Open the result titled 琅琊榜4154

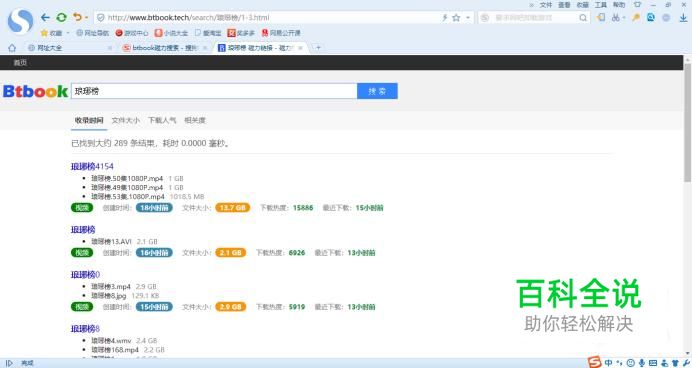coord(92,166)
